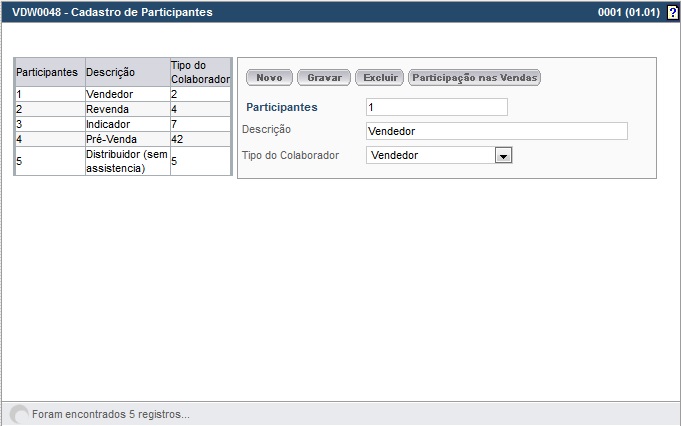Click participant number 4 cell
The height and width of the screenshot is (426, 681).
[x=50, y=139]
